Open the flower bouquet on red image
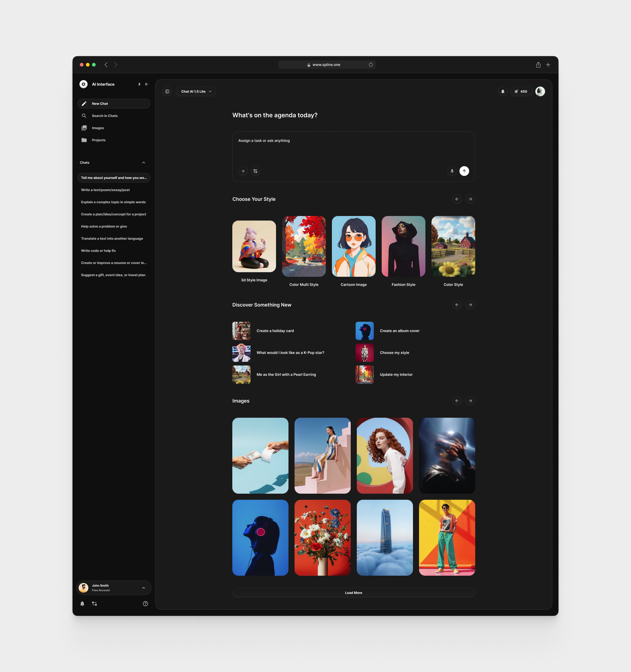Image resolution: width=631 pixels, height=672 pixels. click(x=322, y=538)
